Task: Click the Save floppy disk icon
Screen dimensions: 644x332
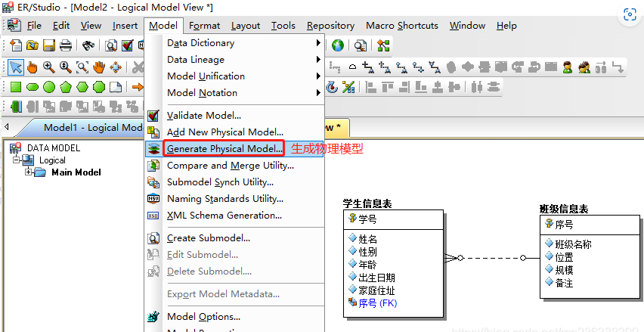Action: (x=49, y=45)
